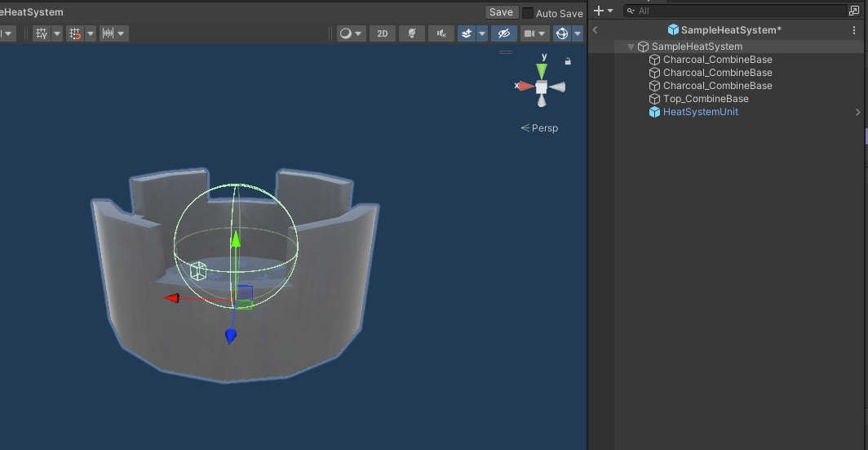
Task: Select HeatSystemUnit prefab object
Action: (x=700, y=112)
